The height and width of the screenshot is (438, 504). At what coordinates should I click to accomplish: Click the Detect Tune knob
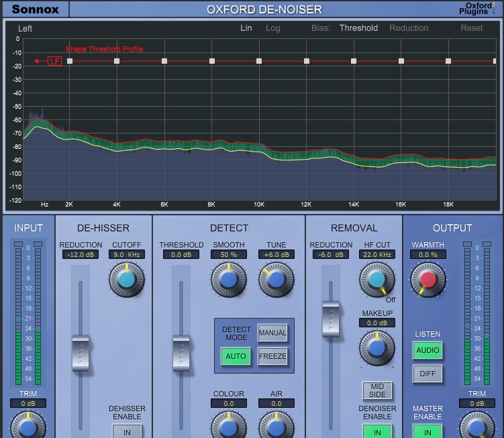tap(276, 280)
